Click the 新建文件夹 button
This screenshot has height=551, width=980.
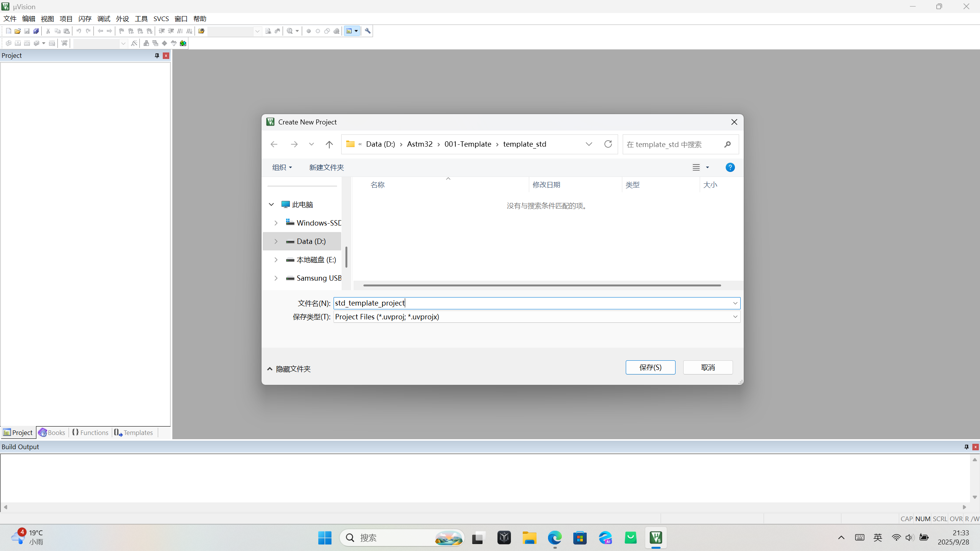click(x=326, y=167)
